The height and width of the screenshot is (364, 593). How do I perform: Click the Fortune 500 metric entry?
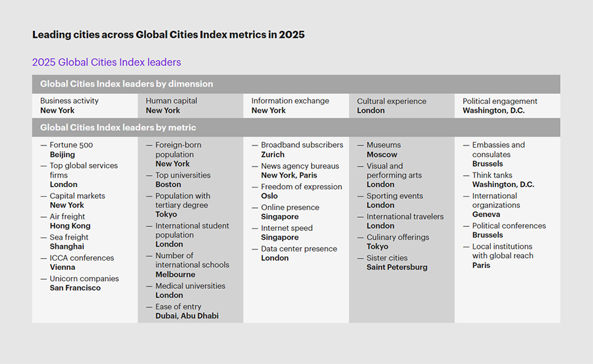[x=71, y=145]
